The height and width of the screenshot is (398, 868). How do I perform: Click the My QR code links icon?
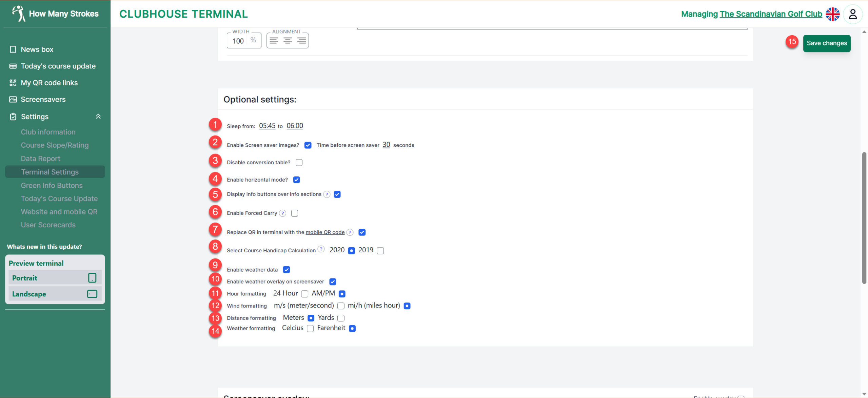tap(13, 83)
